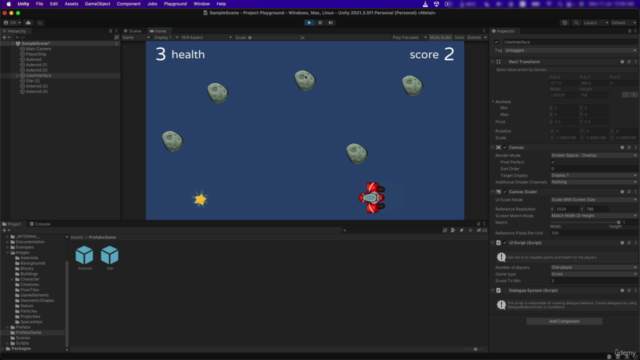Open the Undo History icon

tap(564, 23)
